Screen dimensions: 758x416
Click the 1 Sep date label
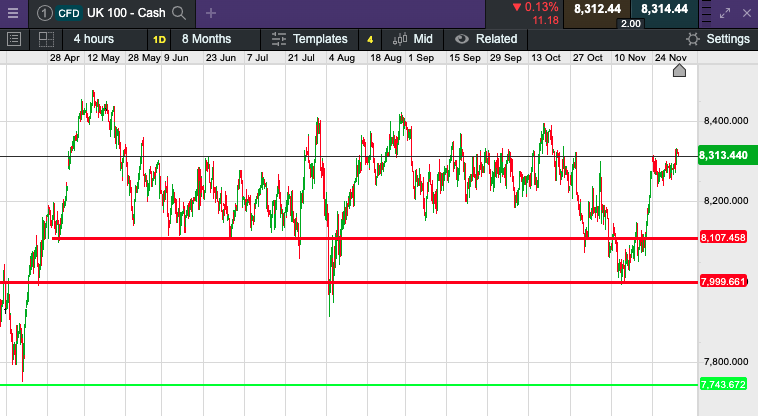(x=421, y=58)
